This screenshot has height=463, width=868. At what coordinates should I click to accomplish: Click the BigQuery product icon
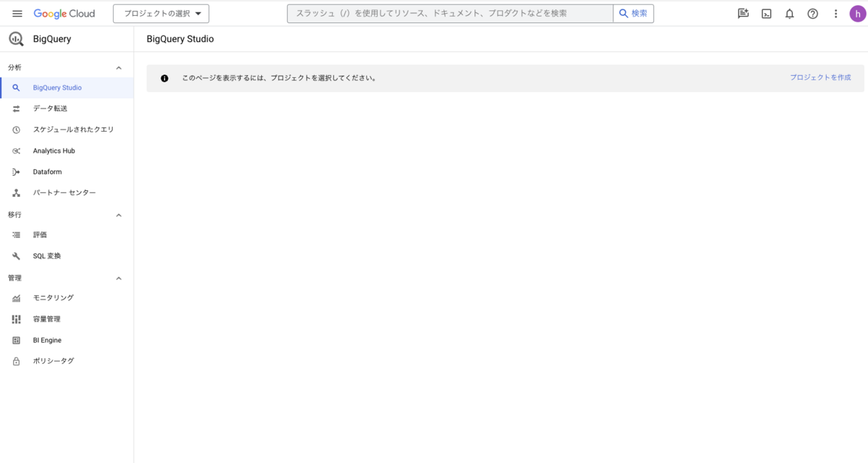coord(16,39)
